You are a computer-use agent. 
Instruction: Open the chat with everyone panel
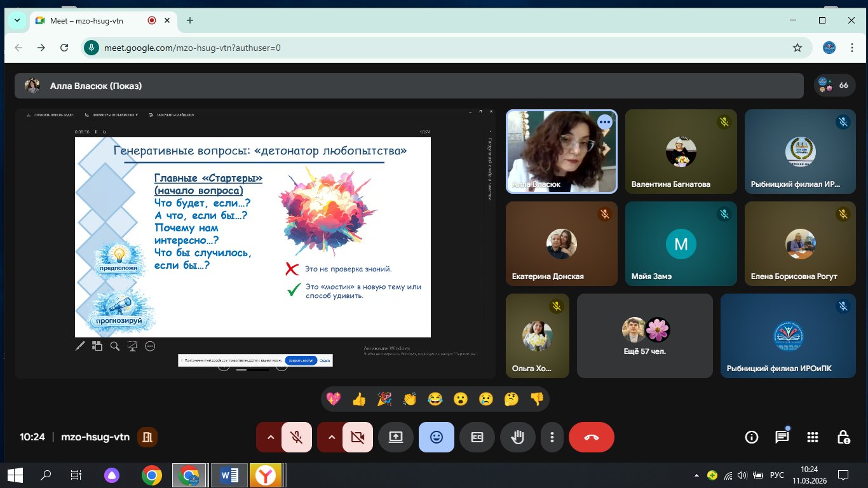782,437
